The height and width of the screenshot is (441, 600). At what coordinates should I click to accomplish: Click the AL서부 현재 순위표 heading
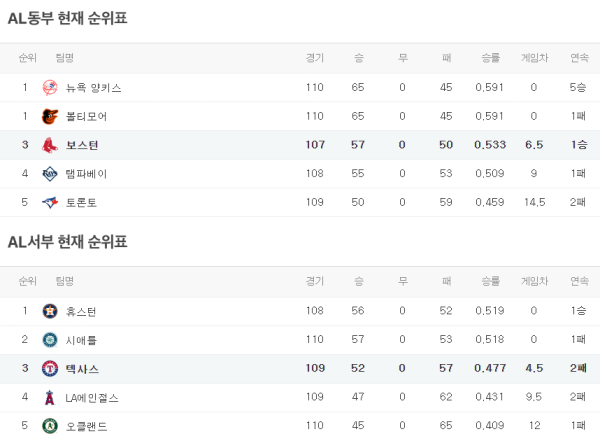pyautogui.click(x=67, y=241)
